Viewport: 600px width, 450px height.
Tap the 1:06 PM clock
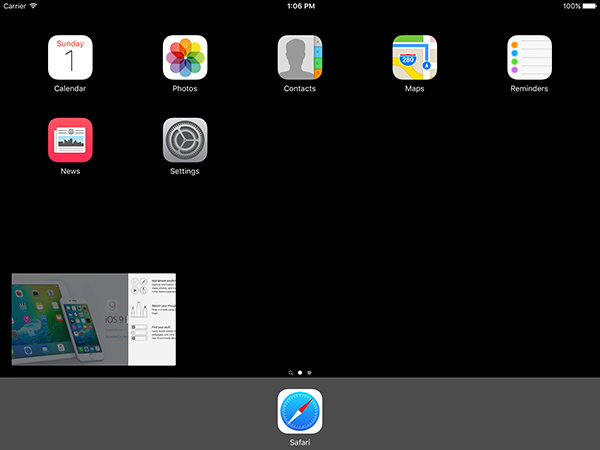(x=301, y=6)
